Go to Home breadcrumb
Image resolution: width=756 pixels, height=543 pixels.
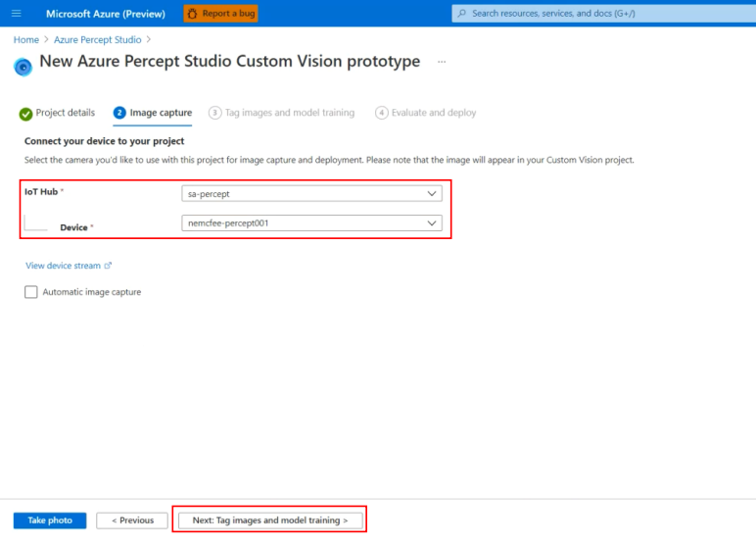(x=26, y=39)
